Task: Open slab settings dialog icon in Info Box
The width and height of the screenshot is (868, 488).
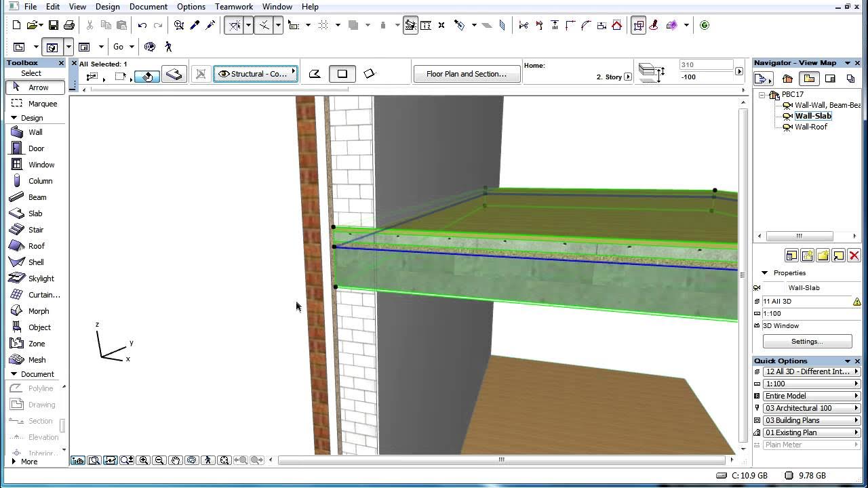Action: click(x=174, y=74)
